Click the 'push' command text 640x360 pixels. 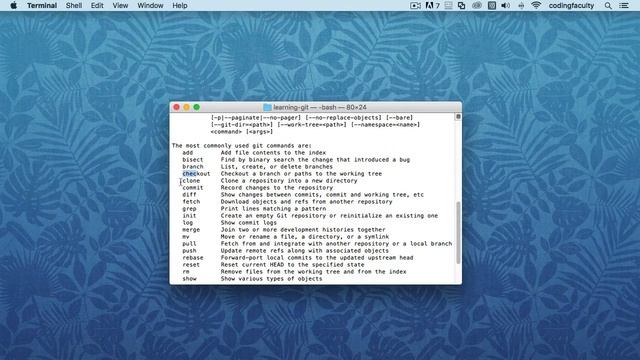[x=189, y=251]
